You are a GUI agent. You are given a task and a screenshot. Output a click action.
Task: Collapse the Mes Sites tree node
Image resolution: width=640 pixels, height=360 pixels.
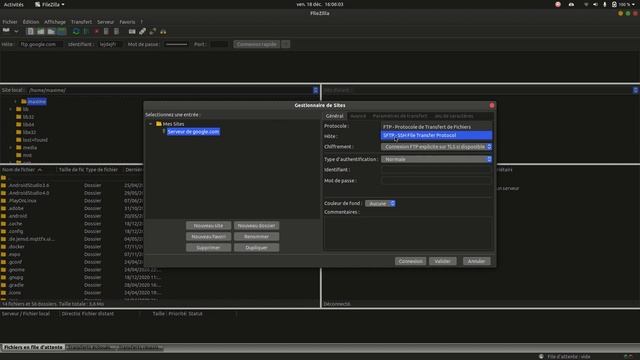coord(151,124)
